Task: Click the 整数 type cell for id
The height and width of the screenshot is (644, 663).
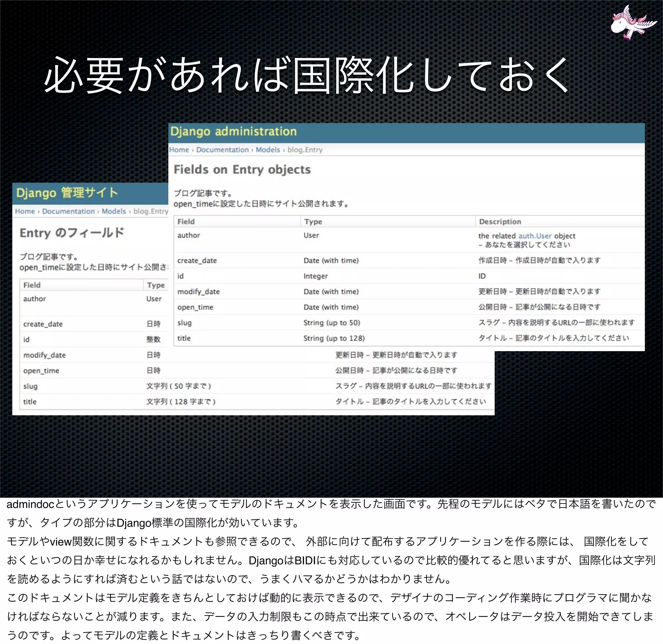Action: (x=153, y=339)
